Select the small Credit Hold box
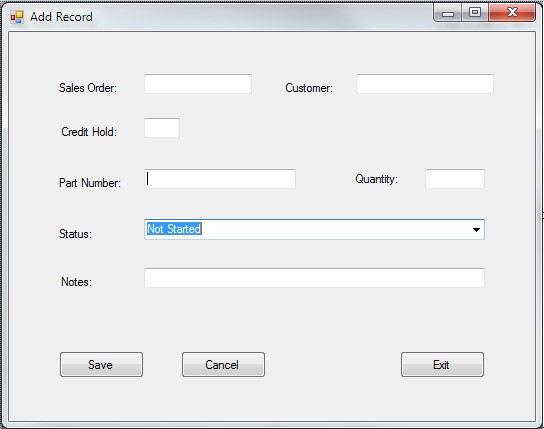This screenshot has width=544, height=429. pyautogui.click(x=162, y=128)
